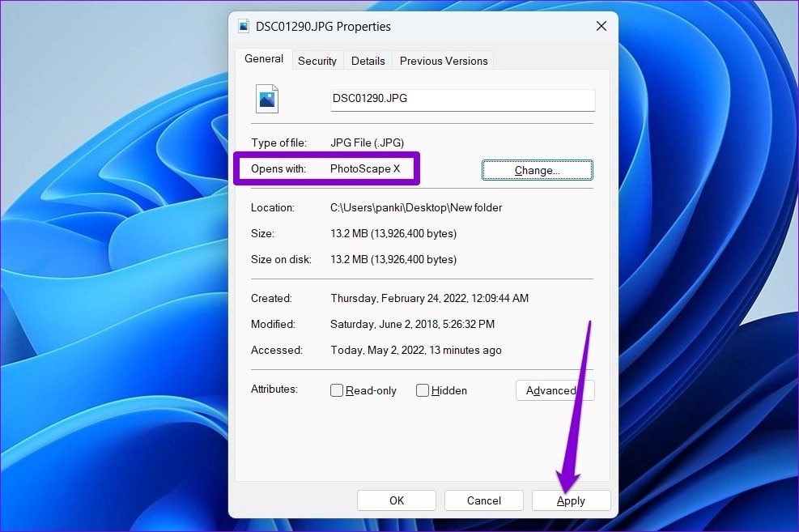Open Advanced attributes settings
Image resolution: width=799 pixels, height=532 pixels.
click(x=555, y=390)
